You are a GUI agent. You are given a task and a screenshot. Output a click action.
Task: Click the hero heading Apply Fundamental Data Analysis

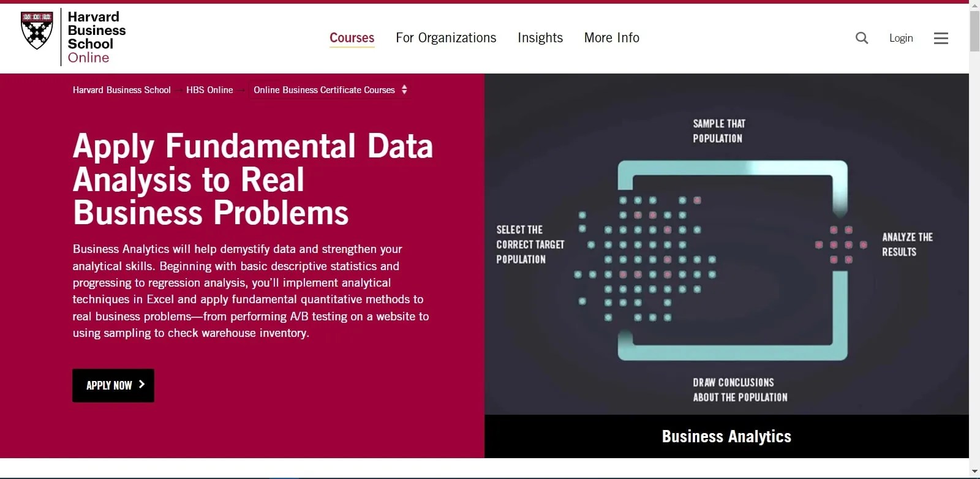click(253, 179)
